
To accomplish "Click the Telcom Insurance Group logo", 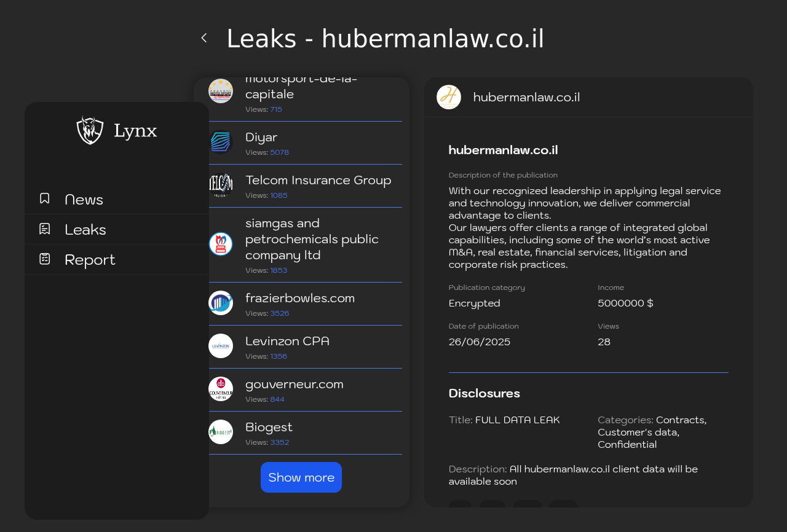I will [221, 186].
